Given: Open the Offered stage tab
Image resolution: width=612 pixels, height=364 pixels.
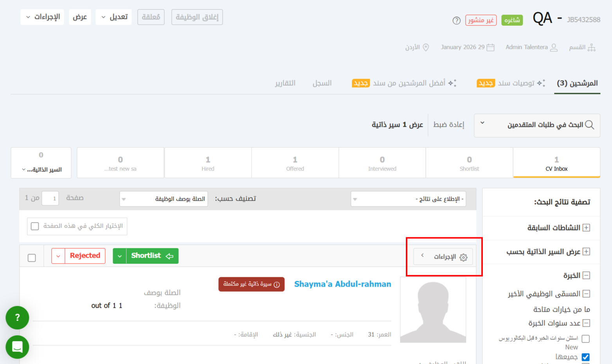Looking at the screenshot, I should [x=295, y=163].
